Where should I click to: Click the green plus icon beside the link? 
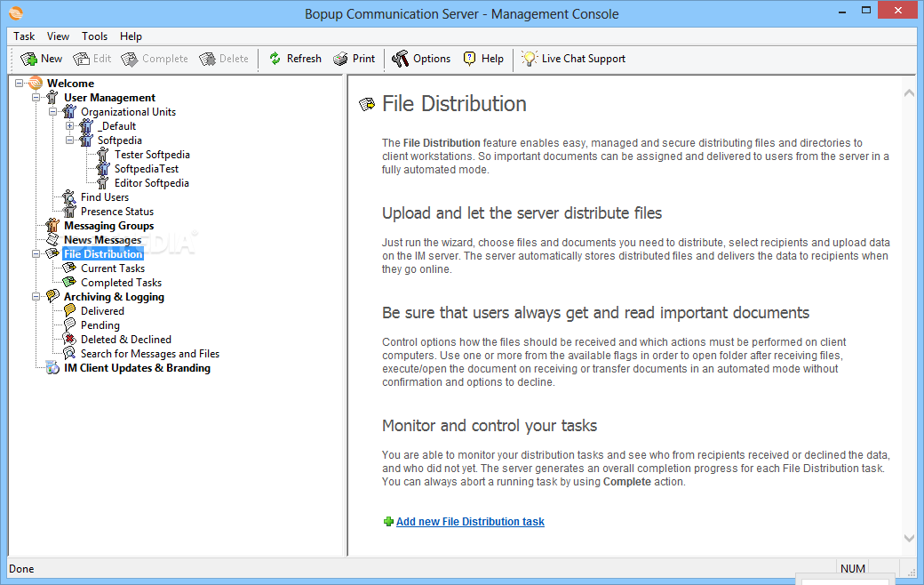(x=388, y=522)
